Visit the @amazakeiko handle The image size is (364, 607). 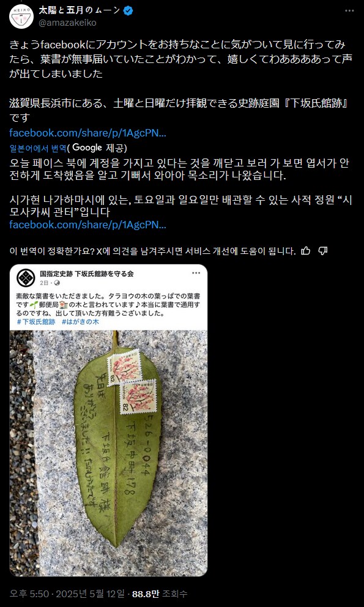(x=67, y=23)
